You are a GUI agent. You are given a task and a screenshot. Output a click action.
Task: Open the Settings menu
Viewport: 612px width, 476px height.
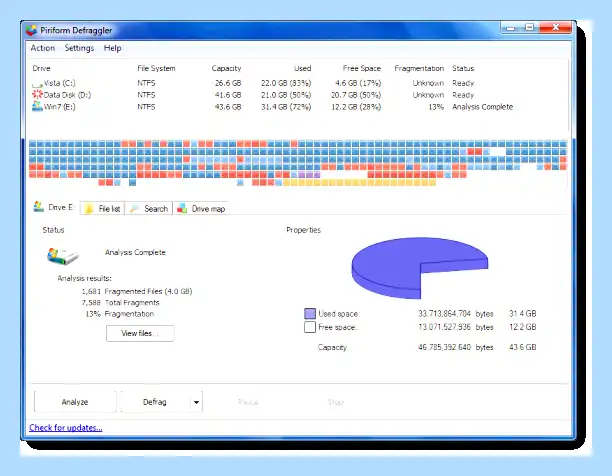pyautogui.click(x=79, y=48)
